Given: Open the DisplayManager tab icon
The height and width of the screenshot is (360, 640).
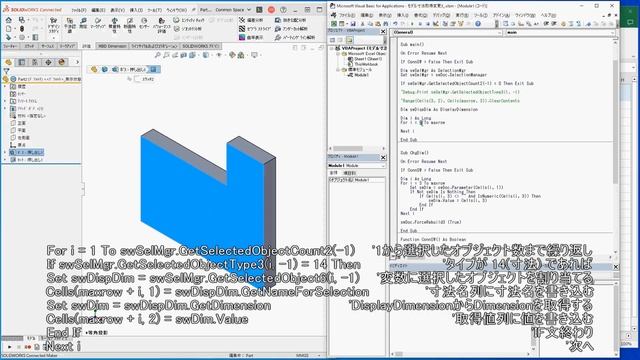Looking at the screenshot, I should click(x=62, y=62).
